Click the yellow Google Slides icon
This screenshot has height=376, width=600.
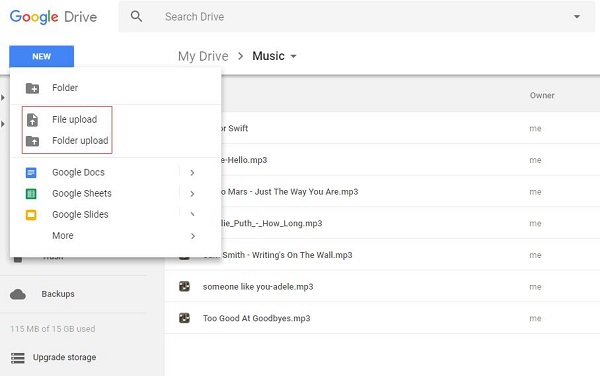point(31,215)
